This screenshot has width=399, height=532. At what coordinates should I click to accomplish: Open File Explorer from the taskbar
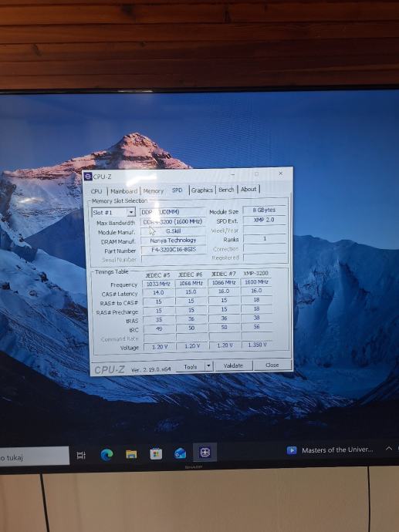point(131,454)
